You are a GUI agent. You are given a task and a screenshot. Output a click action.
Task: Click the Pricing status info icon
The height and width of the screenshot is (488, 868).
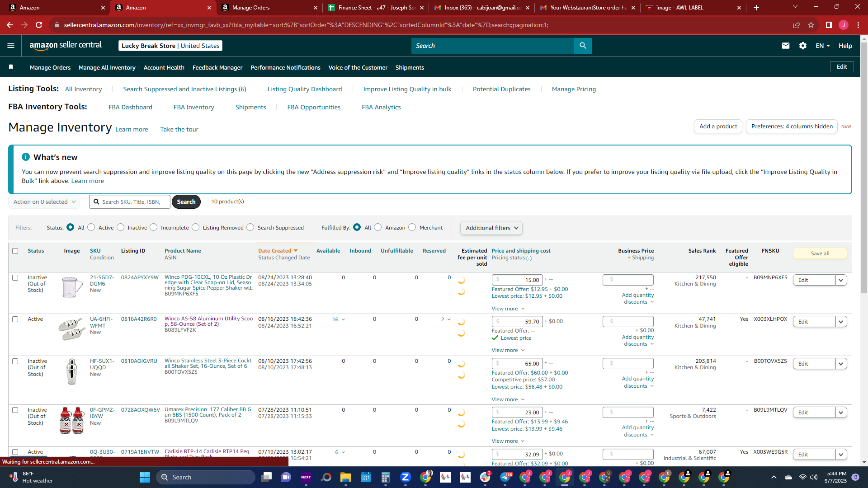click(x=529, y=258)
